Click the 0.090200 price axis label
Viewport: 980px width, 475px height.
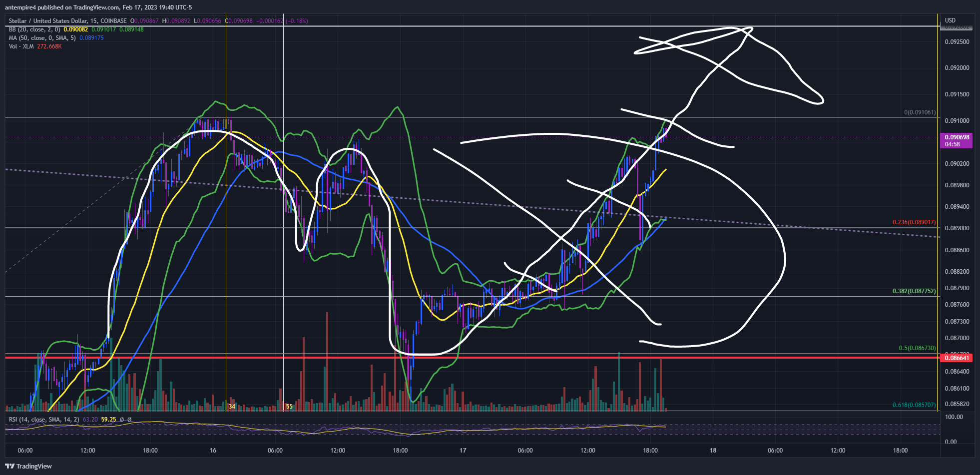pos(957,164)
